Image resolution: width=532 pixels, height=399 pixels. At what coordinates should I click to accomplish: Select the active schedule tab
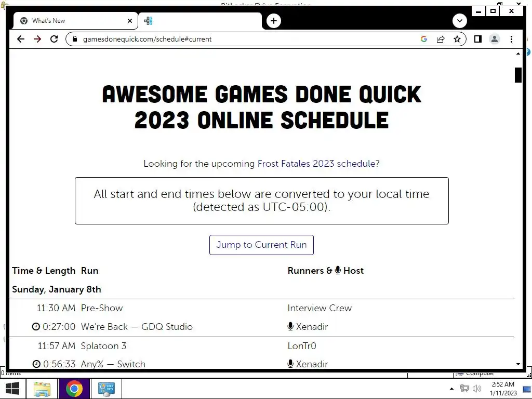click(x=200, y=21)
